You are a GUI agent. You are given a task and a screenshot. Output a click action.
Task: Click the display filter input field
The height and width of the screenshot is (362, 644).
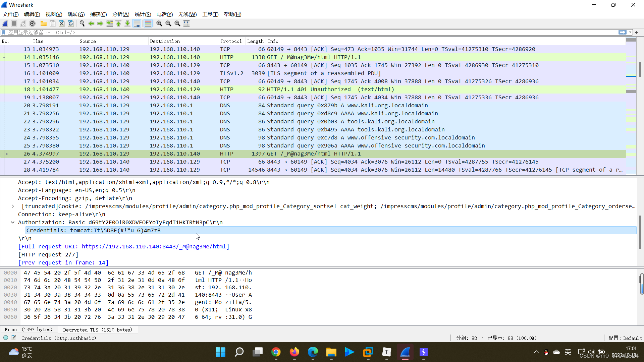click(312, 32)
